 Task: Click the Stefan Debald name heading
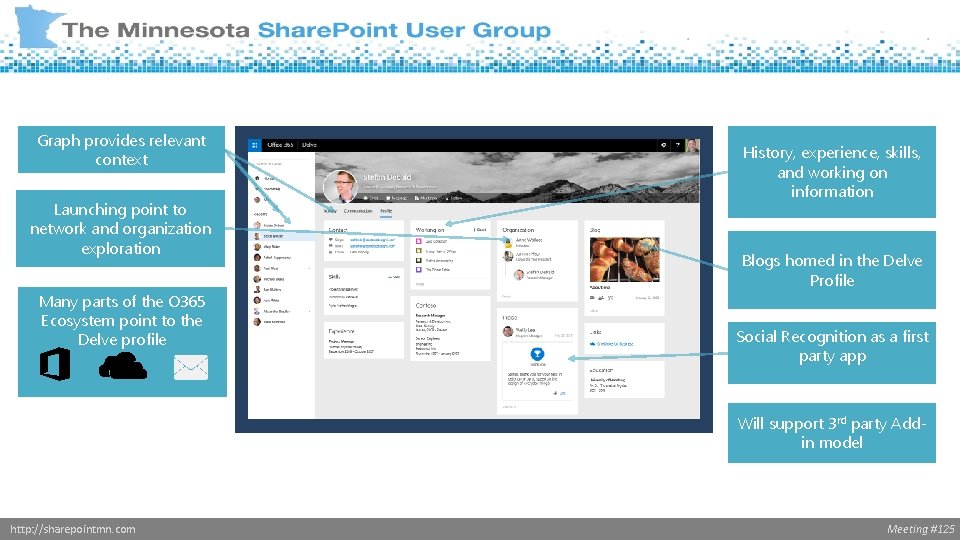click(387, 177)
